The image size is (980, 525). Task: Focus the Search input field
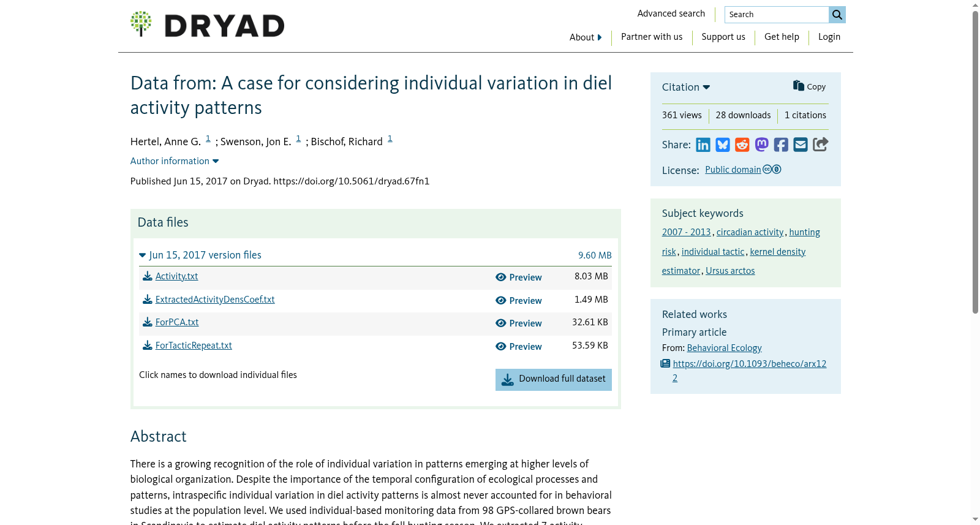tap(777, 15)
